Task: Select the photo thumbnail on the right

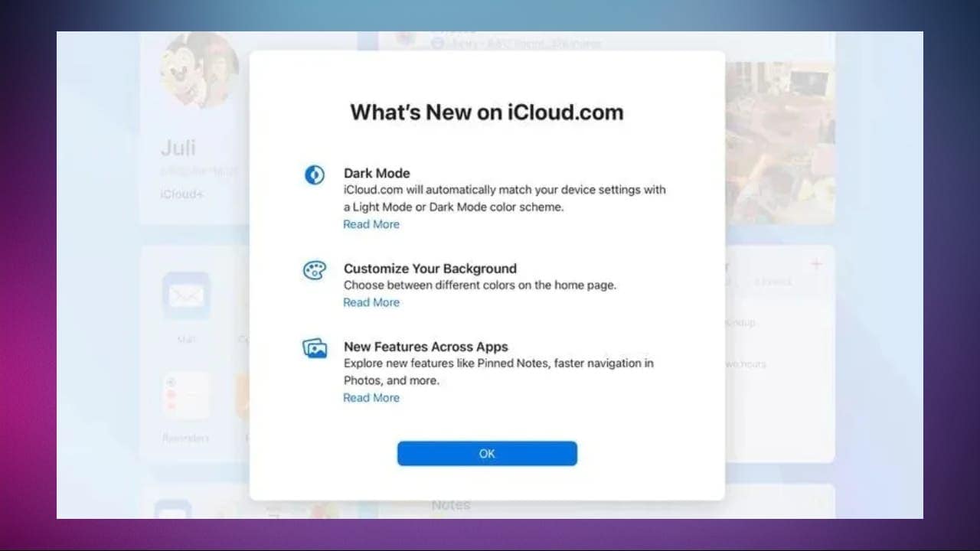Action: (x=779, y=142)
